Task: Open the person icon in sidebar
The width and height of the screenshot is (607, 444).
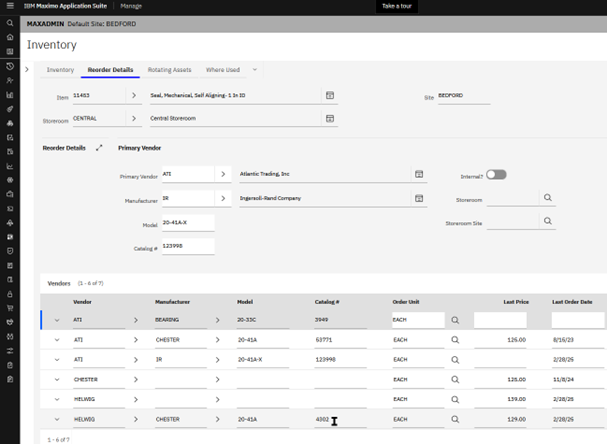Action: tap(10, 81)
